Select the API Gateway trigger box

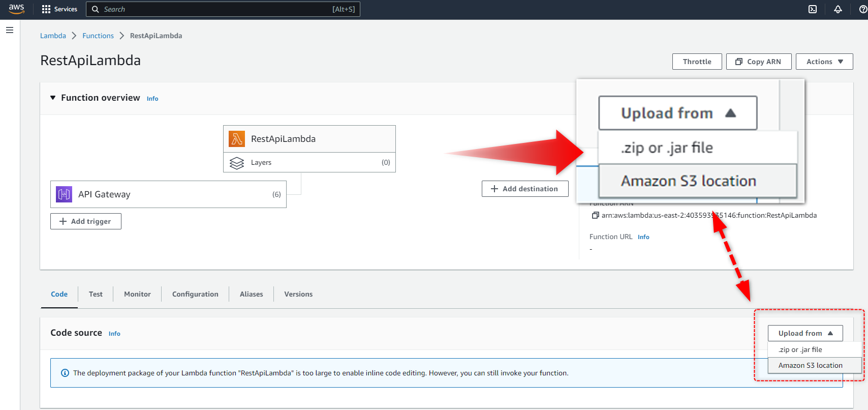pos(168,194)
